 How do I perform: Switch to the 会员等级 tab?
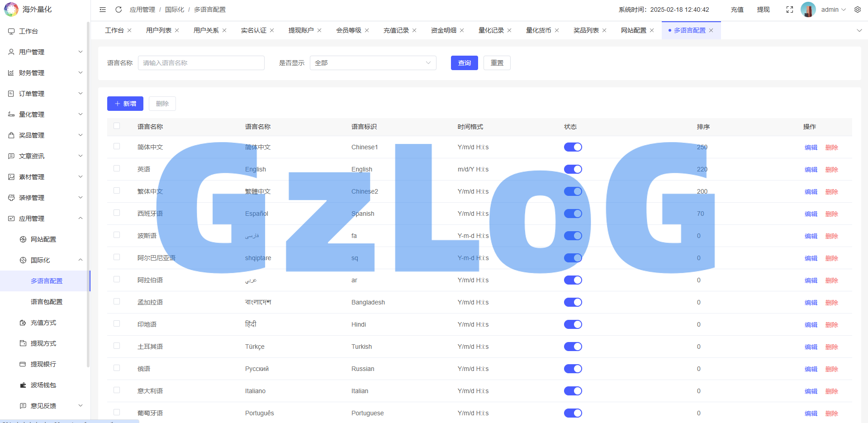click(348, 30)
